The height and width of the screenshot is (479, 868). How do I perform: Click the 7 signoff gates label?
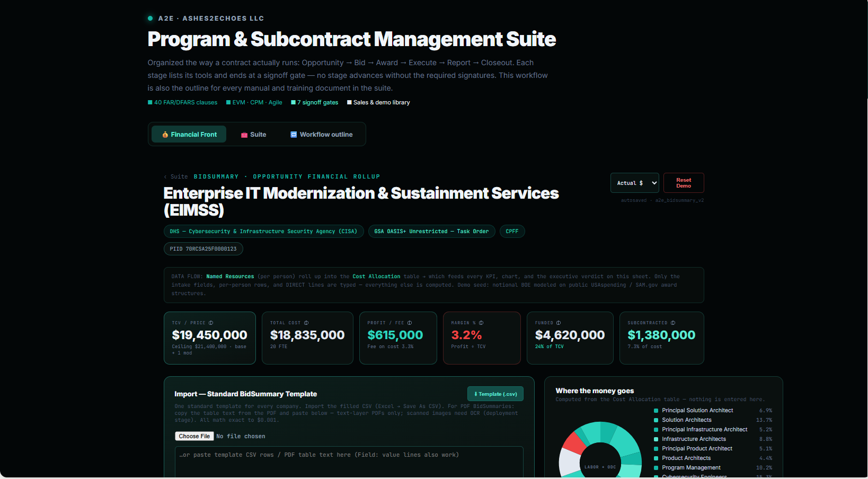click(317, 102)
